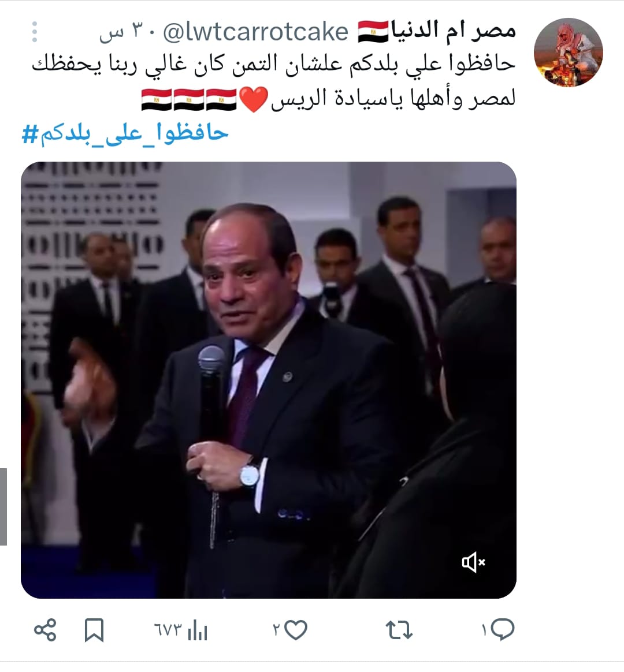Play the embedded video

269,380
